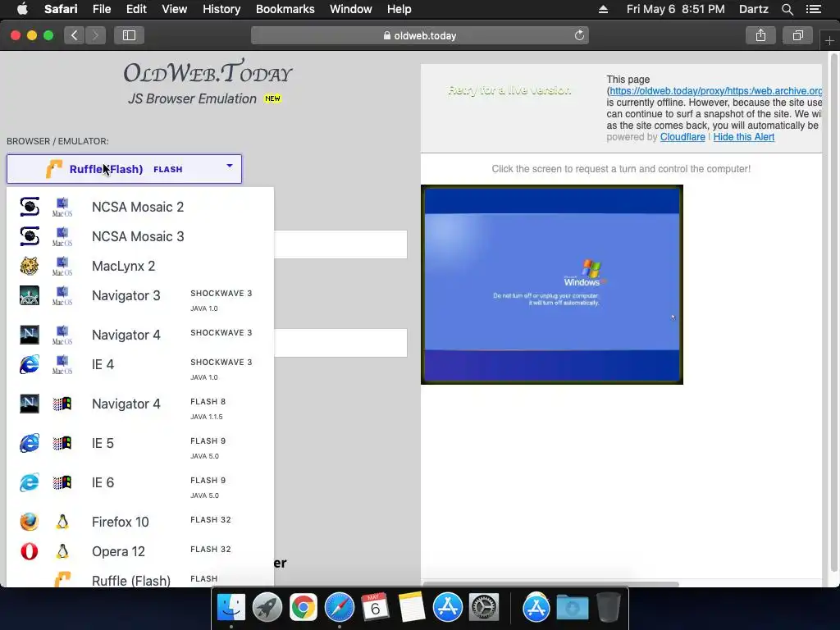Open Finder from the Dock
The image size is (840, 630).
point(231,607)
